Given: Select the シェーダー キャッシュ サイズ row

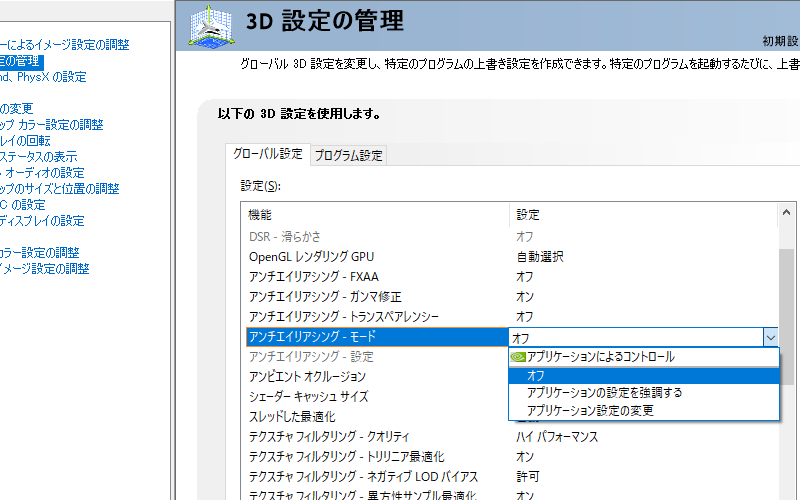Looking at the screenshot, I should 377,396.
